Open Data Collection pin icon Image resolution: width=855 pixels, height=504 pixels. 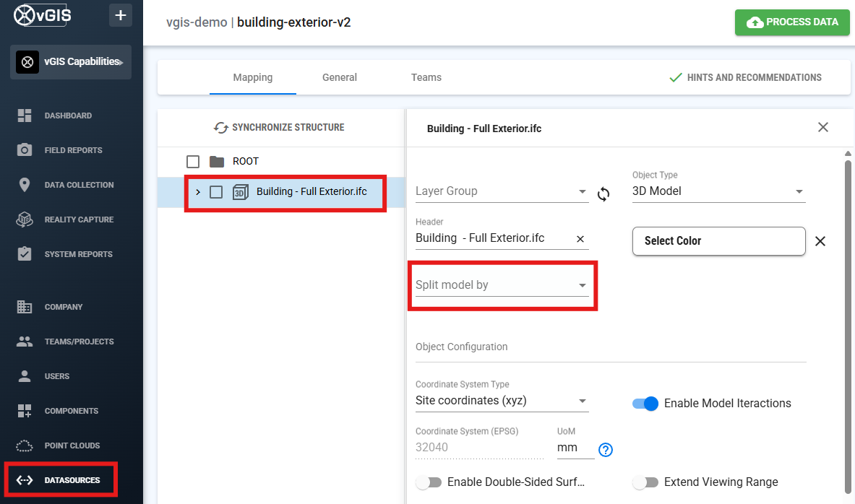(x=25, y=185)
